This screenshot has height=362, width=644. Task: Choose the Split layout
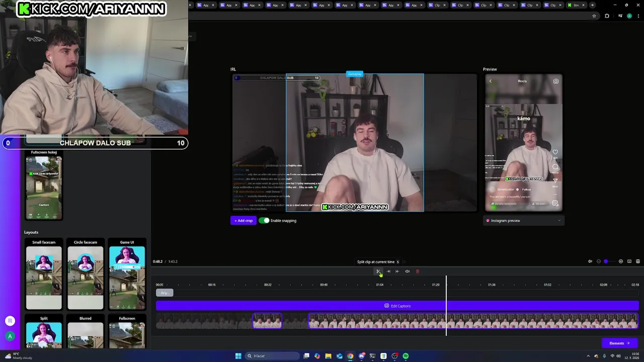click(x=44, y=332)
